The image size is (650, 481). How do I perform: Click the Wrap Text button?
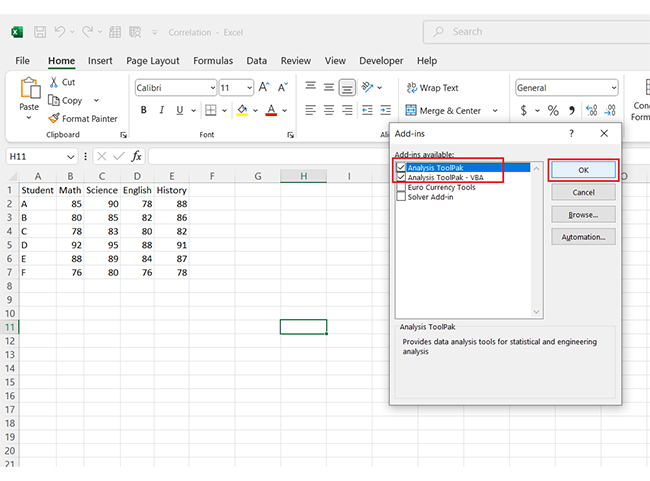(432, 88)
